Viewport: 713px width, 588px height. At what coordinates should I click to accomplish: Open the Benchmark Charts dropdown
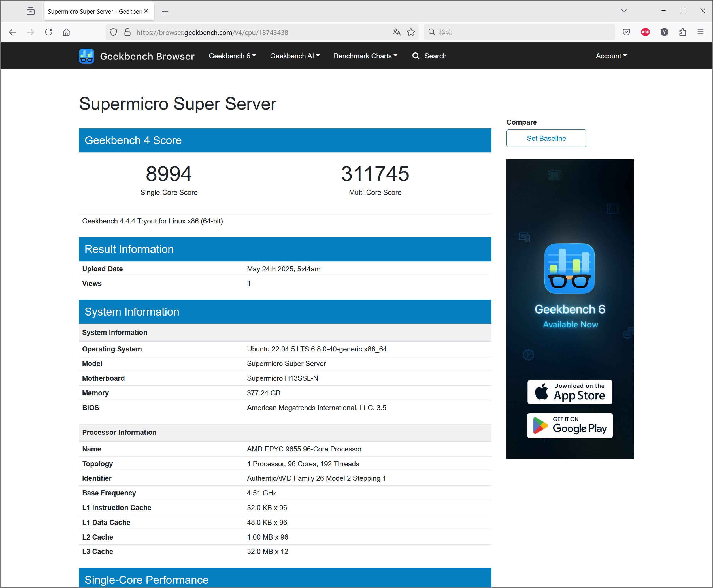[365, 56]
